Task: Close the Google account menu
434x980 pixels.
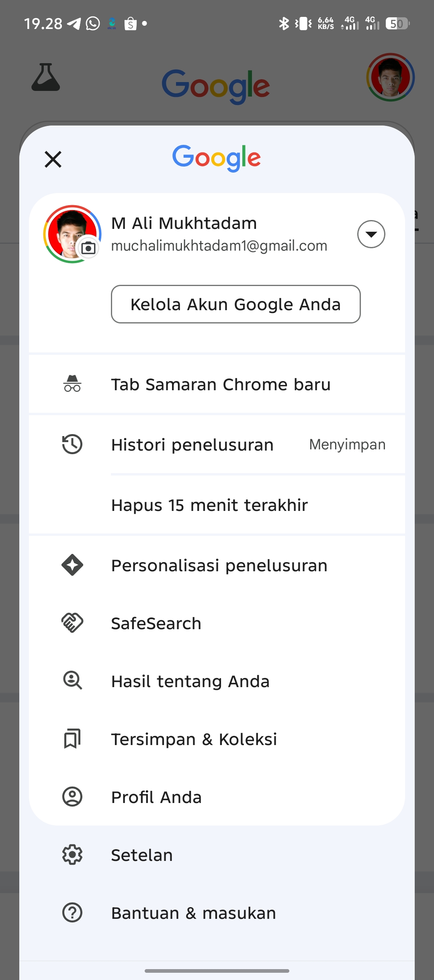Action: pyautogui.click(x=53, y=159)
